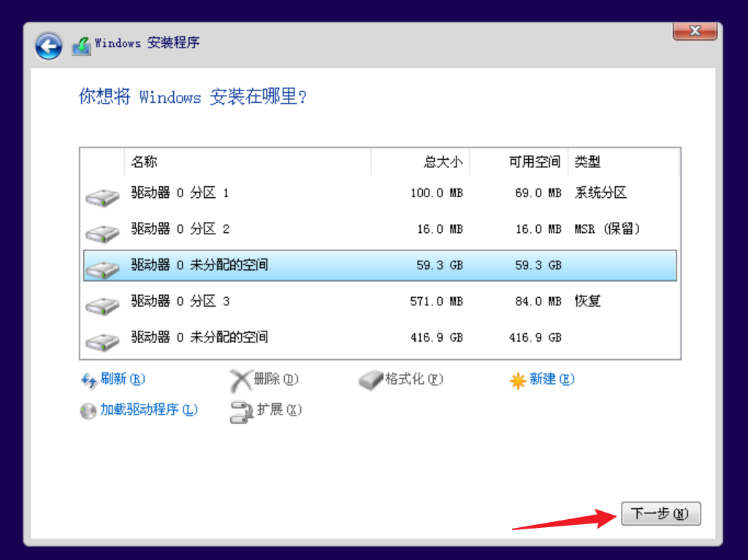
Task: Click the 571.0 MB total size cell
Action: point(437,302)
